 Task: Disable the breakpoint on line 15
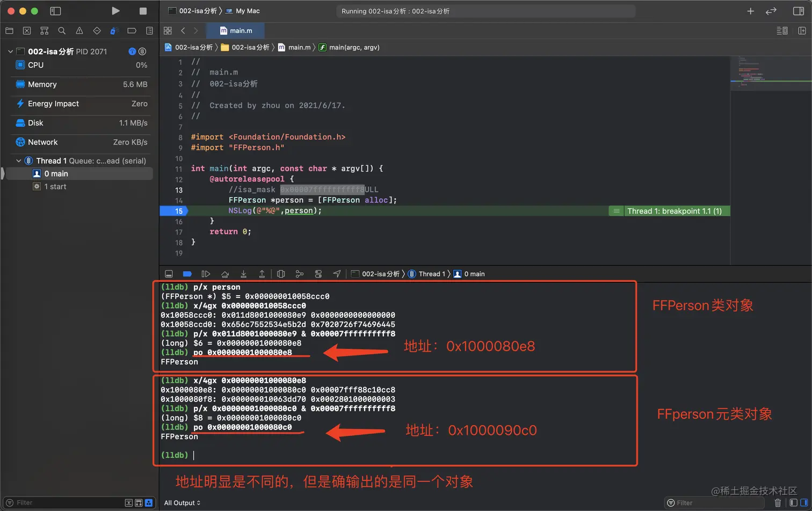coord(173,210)
